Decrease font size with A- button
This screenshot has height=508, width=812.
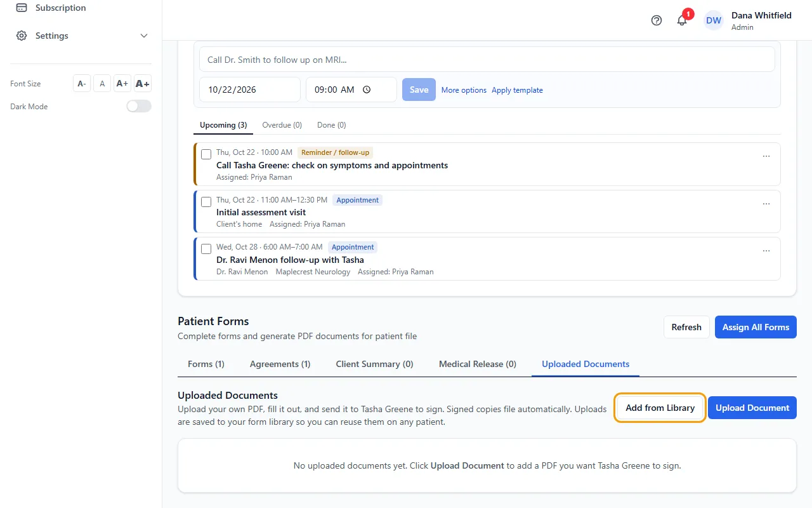coord(82,83)
